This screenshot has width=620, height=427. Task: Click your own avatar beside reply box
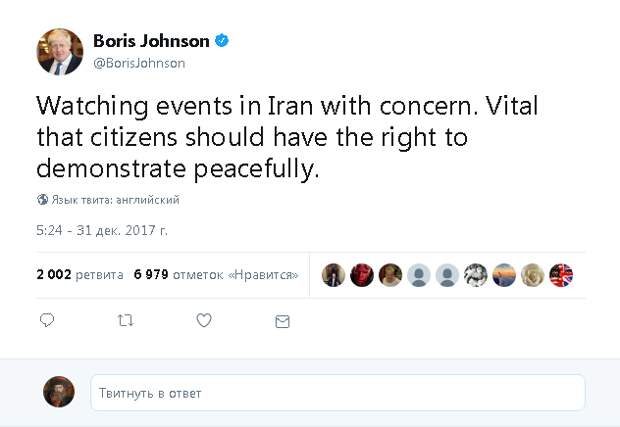point(59,392)
